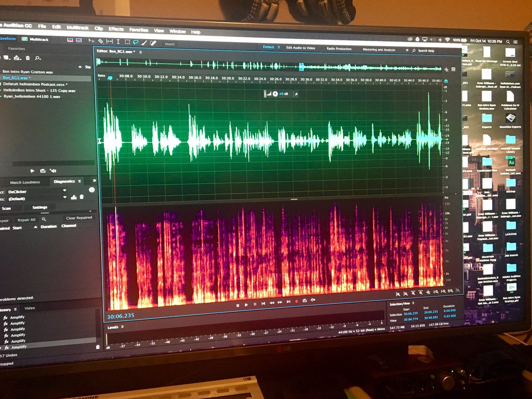Clear History with the trash icon
The image size is (532, 399).
pyautogui.click(x=98, y=347)
